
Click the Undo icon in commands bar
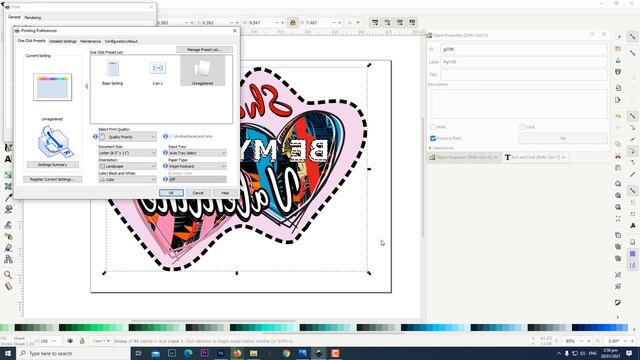coord(618,116)
